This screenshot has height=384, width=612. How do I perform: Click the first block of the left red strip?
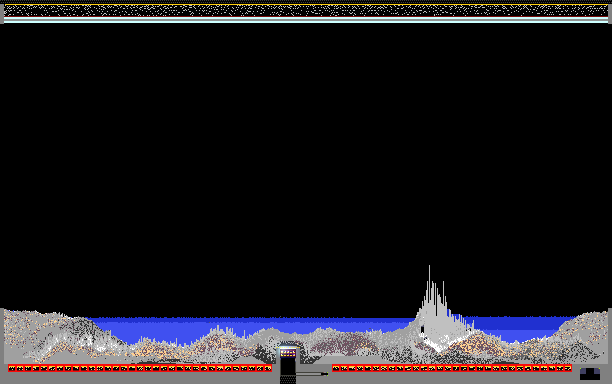(12, 368)
